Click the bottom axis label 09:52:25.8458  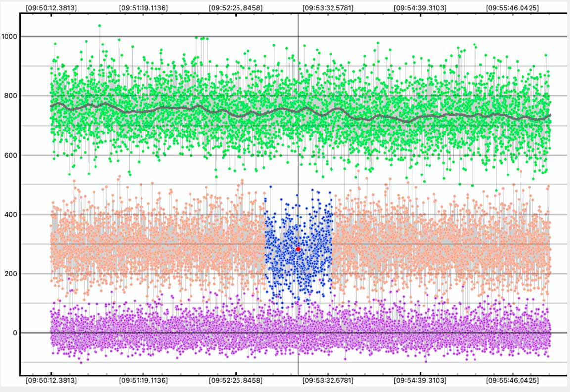click(x=236, y=380)
